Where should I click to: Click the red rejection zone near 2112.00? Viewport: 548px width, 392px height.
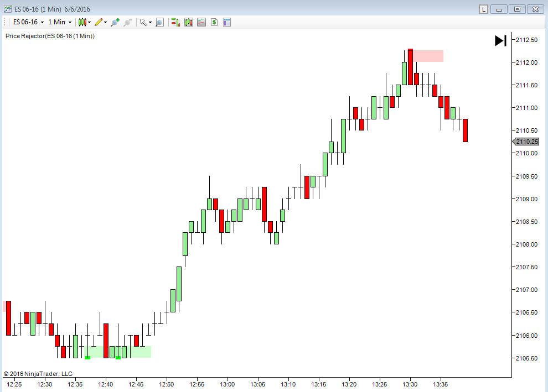428,56
